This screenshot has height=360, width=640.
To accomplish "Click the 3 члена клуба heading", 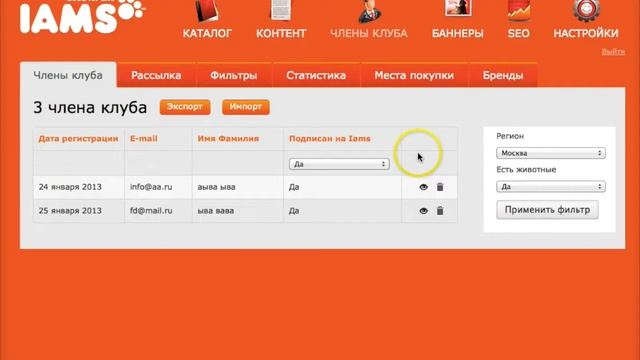I will coord(90,107).
